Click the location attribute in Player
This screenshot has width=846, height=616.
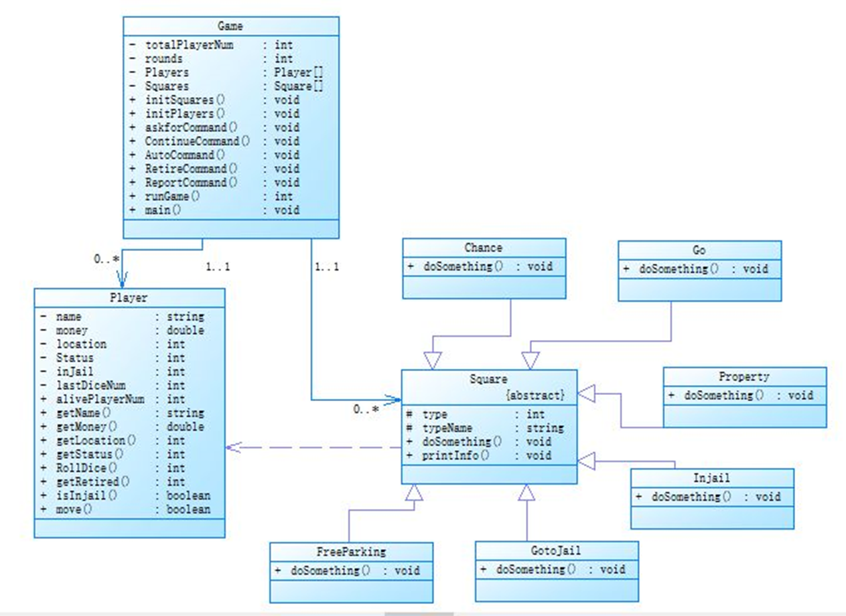coord(81,343)
